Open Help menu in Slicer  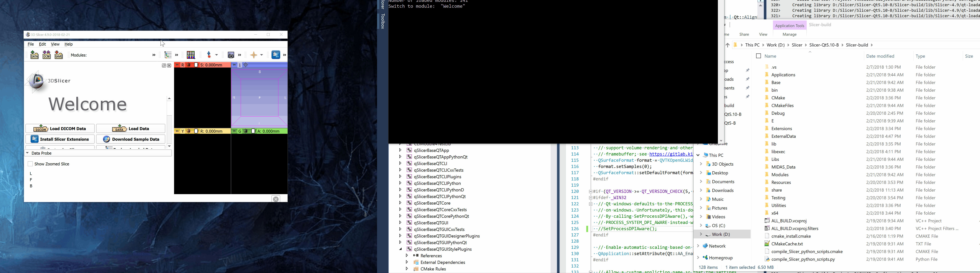coord(68,44)
